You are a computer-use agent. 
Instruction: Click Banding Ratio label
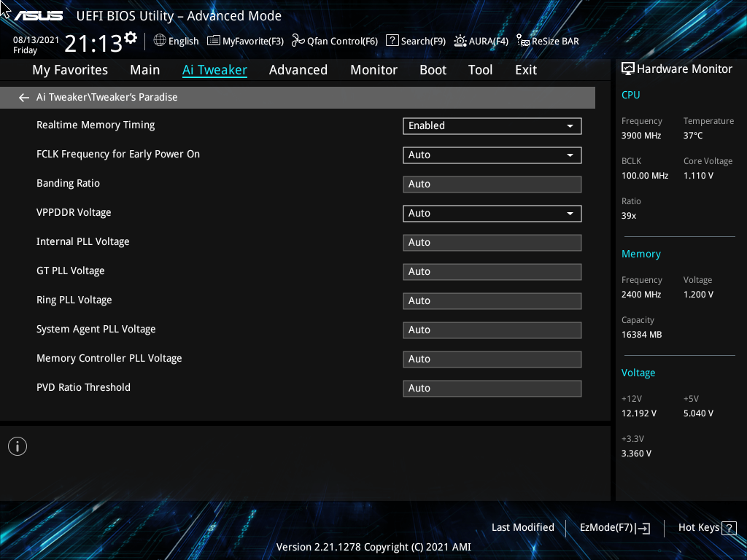pyautogui.click(x=68, y=183)
